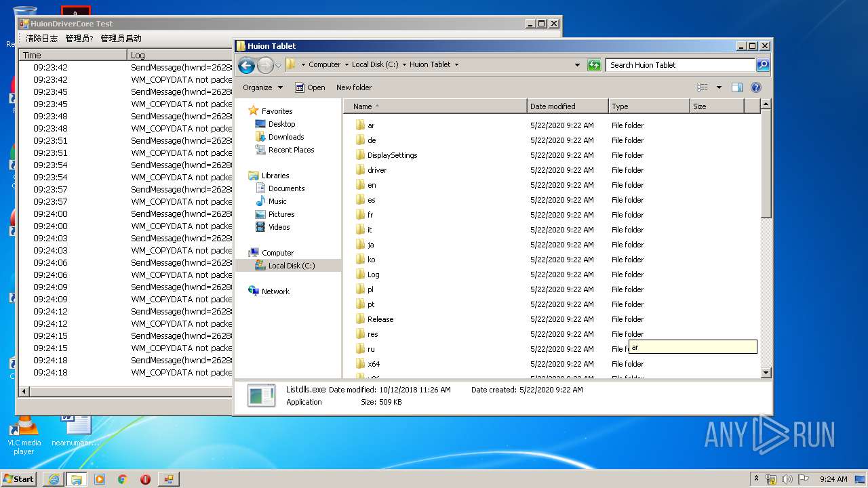868x488 pixels.
Task: Expand the recent pages dropdown arrow
Action: click(278, 66)
